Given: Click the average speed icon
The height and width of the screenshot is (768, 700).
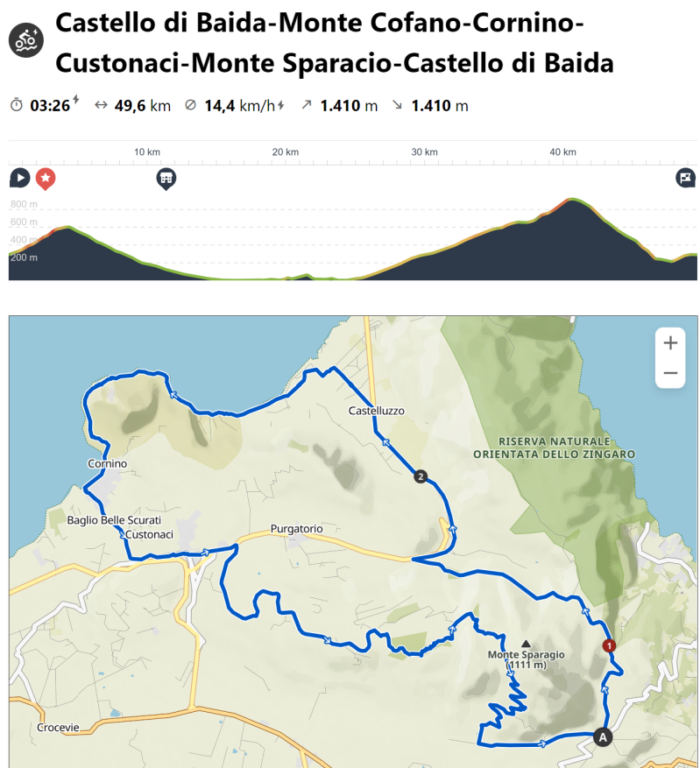Looking at the screenshot, I should click(191, 106).
